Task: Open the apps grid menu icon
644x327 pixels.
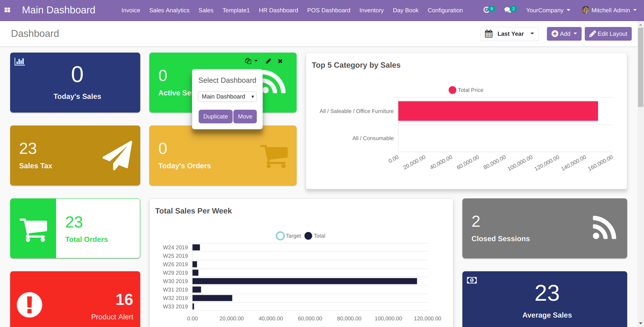Action: click(x=7, y=10)
